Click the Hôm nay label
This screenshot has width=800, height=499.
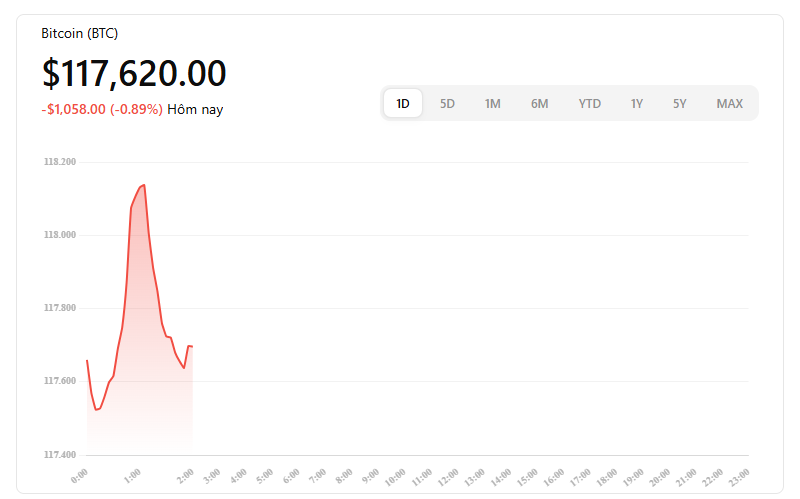pos(195,110)
